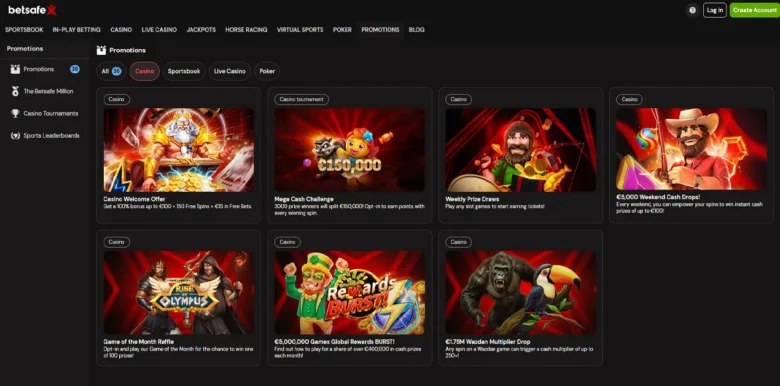Click the Promotions page heading text
780x386 pixels.
[x=127, y=50]
